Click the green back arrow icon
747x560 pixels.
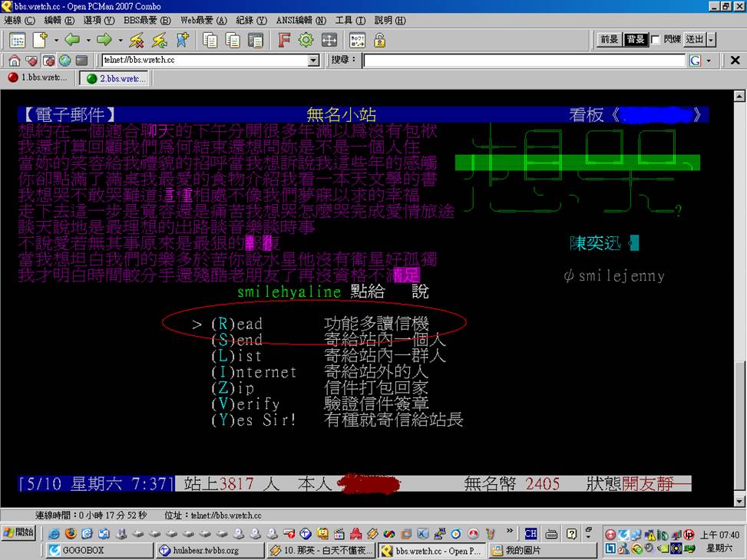[72, 40]
